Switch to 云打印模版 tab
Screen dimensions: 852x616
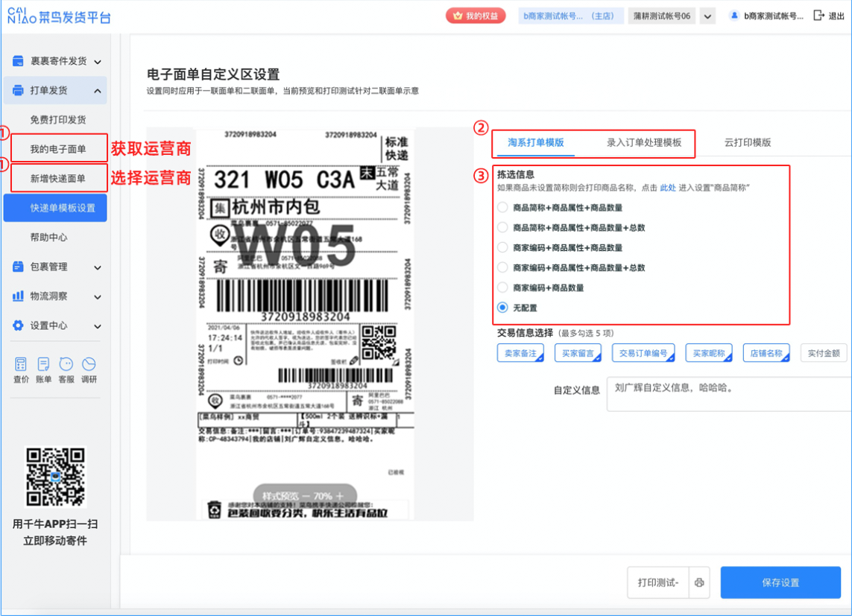[x=748, y=142]
